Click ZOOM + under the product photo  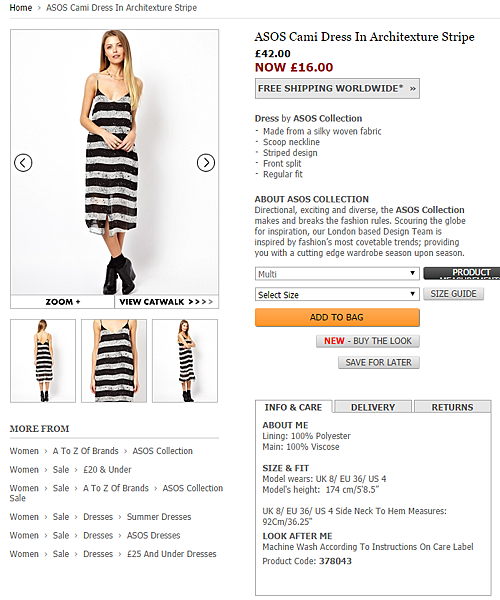(63, 302)
